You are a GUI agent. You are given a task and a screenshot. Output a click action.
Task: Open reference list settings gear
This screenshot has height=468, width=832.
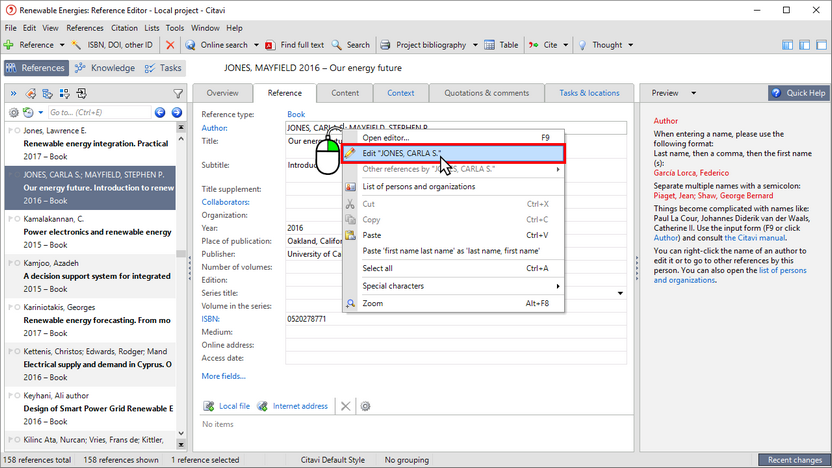click(x=14, y=112)
